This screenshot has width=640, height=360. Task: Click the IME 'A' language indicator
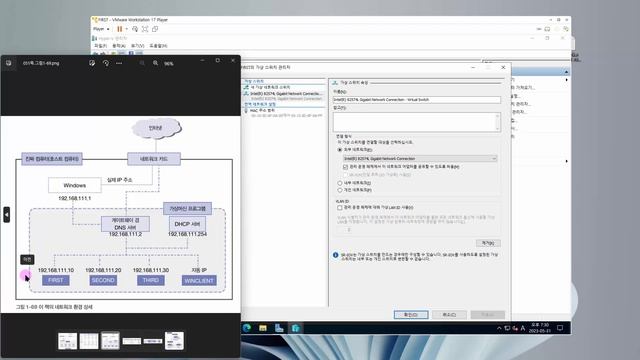coord(523,328)
